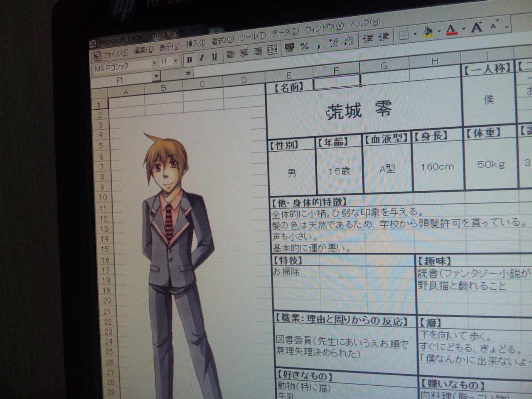The height and width of the screenshot is (399, 532).
Task: Open the 編集(E) menu
Action: pyautogui.click(x=143, y=50)
